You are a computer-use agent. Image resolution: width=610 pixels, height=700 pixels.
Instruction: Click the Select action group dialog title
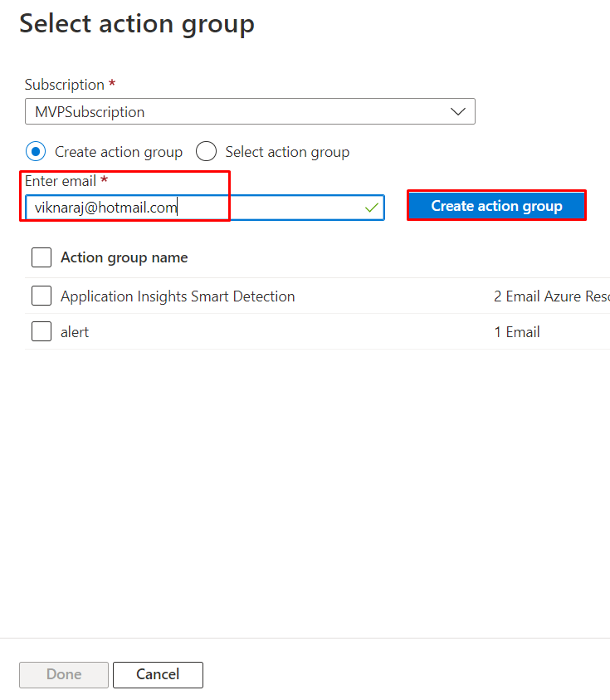(x=136, y=23)
